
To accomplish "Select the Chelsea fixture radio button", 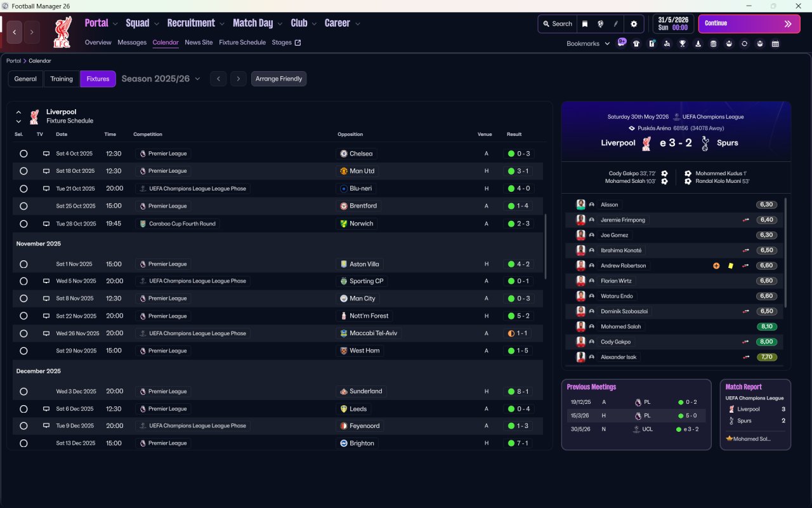I will [23, 154].
